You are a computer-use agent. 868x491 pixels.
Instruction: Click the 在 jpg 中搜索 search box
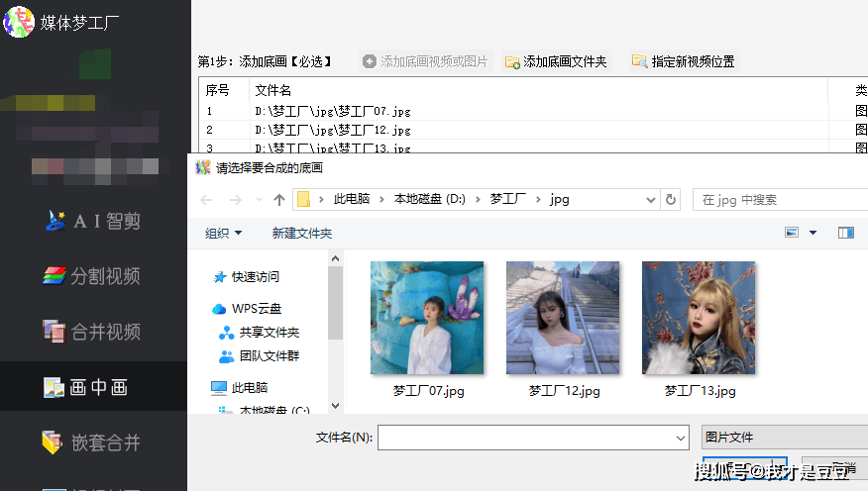coord(781,200)
